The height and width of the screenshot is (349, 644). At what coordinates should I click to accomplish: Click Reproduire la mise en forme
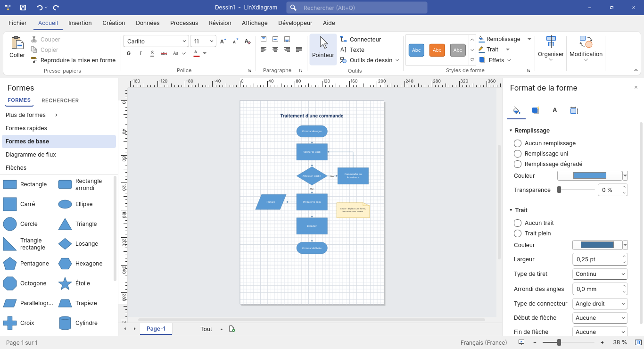coord(74,60)
